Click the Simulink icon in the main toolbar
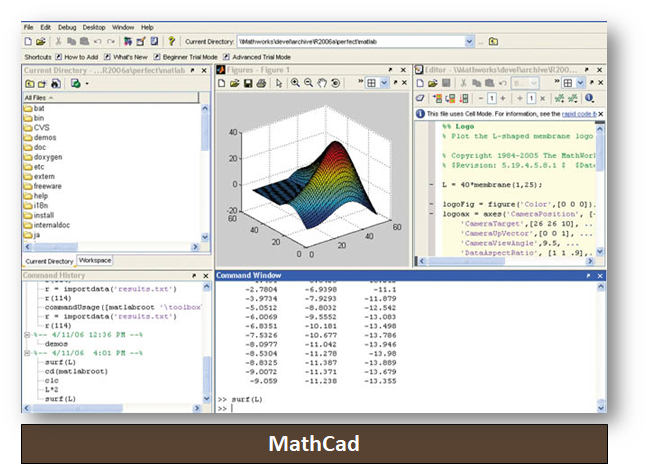 click(128, 41)
